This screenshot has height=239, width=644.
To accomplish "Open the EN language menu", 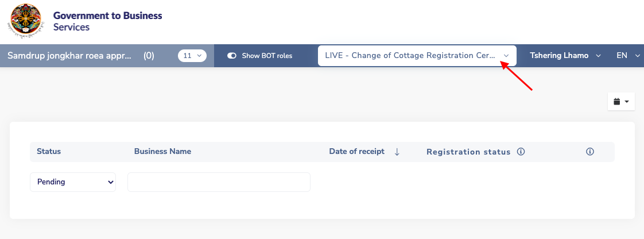I will coord(628,56).
